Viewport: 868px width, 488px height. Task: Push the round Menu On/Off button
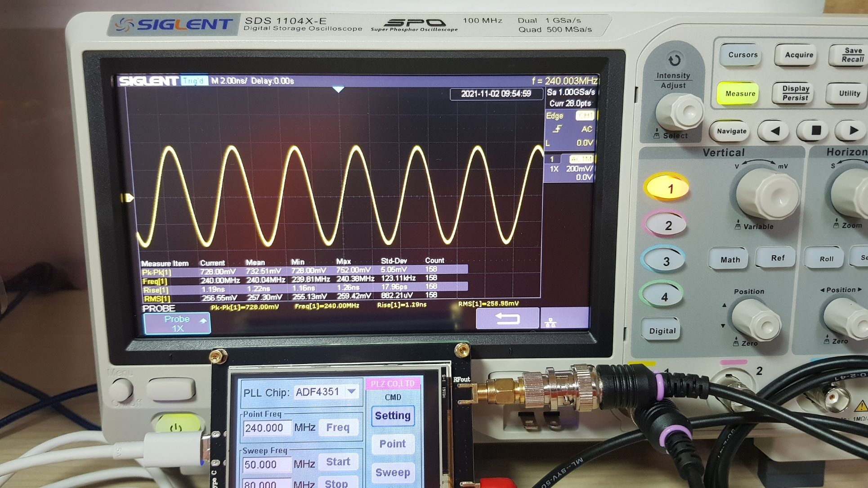tap(121, 389)
